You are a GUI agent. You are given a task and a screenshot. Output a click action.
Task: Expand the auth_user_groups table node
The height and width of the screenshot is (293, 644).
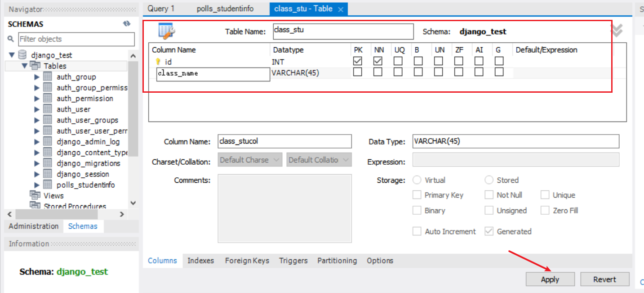click(37, 120)
